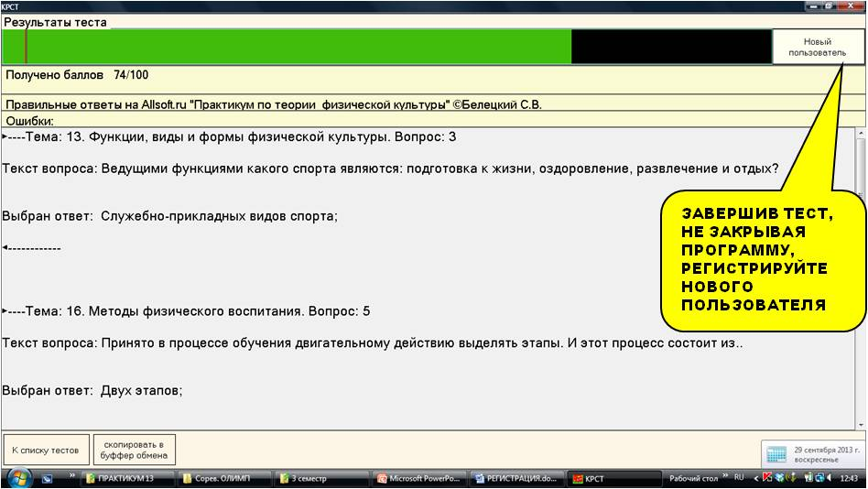Click Правильные ответы на Allsoft.ru line
Viewport: 868px width, 489px height.
click(274, 104)
